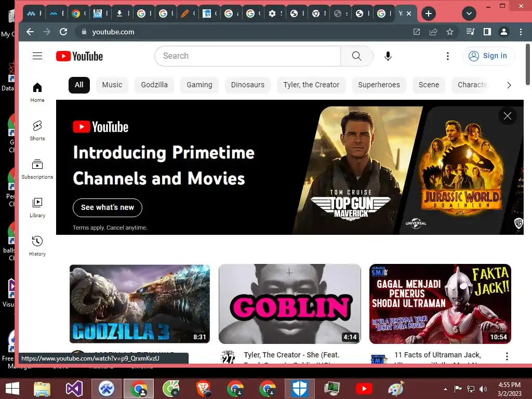Viewport: 532px width, 399px height.
Task: Open Paint palette icon in taskbar
Action: pos(396,389)
